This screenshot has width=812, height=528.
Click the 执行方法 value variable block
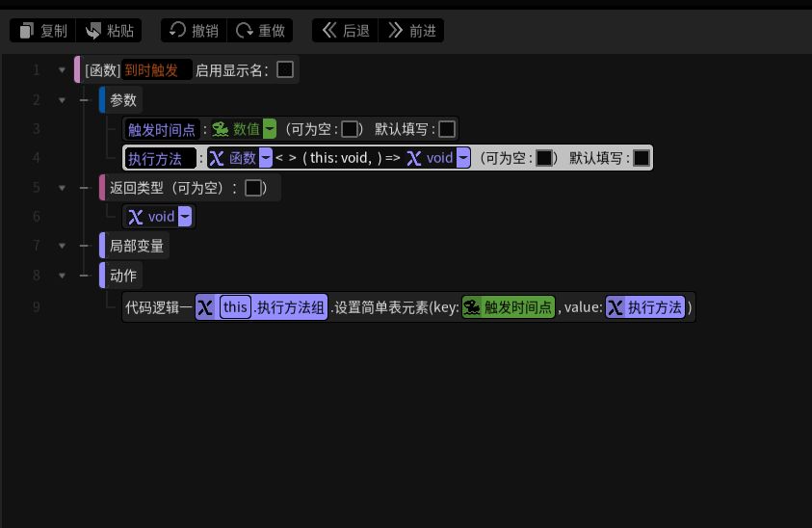pos(645,307)
